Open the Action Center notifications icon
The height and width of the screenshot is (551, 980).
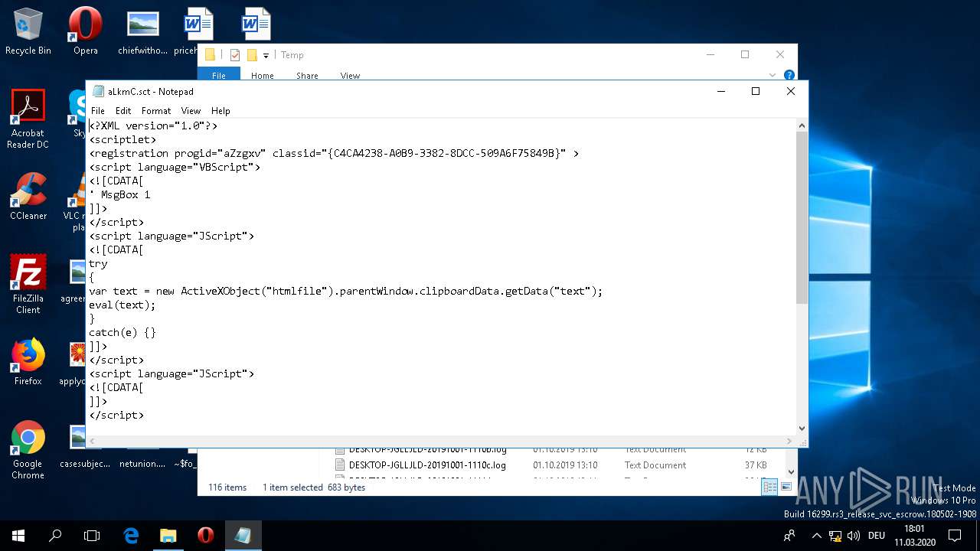[x=955, y=536]
